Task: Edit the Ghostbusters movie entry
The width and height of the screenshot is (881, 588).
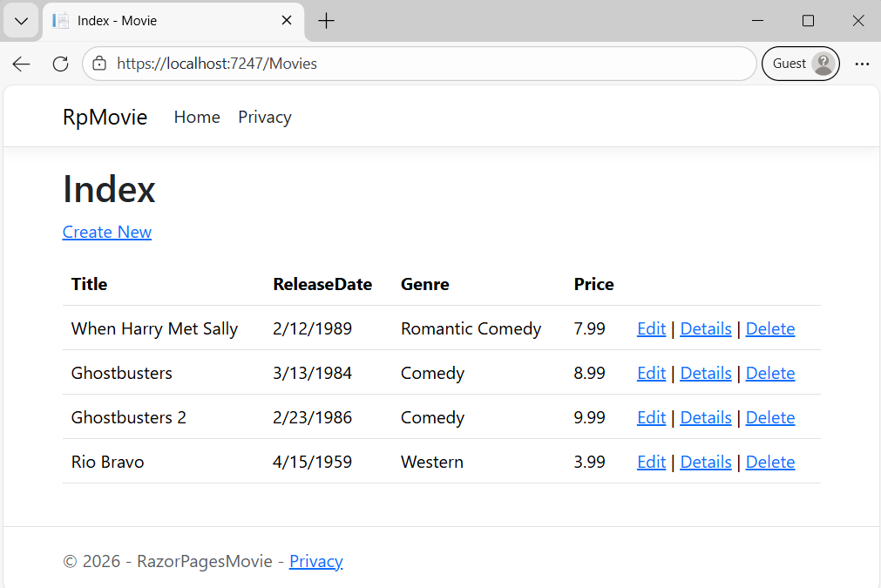Action: pyautogui.click(x=651, y=373)
